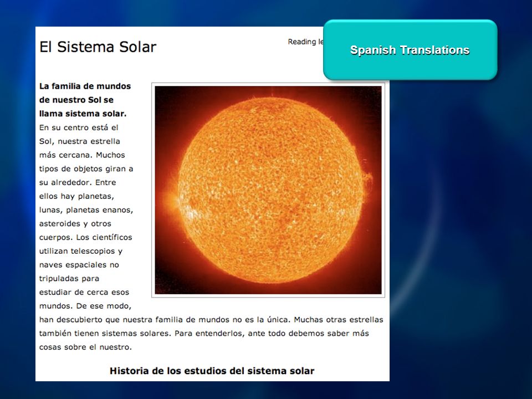Click the partially hidden "Reading" label
The width and height of the screenshot is (532, 399).
click(305, 42)
